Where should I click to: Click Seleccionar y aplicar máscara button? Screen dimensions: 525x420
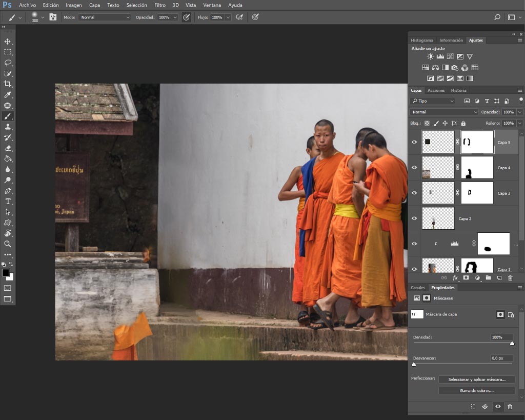[477, 379]
